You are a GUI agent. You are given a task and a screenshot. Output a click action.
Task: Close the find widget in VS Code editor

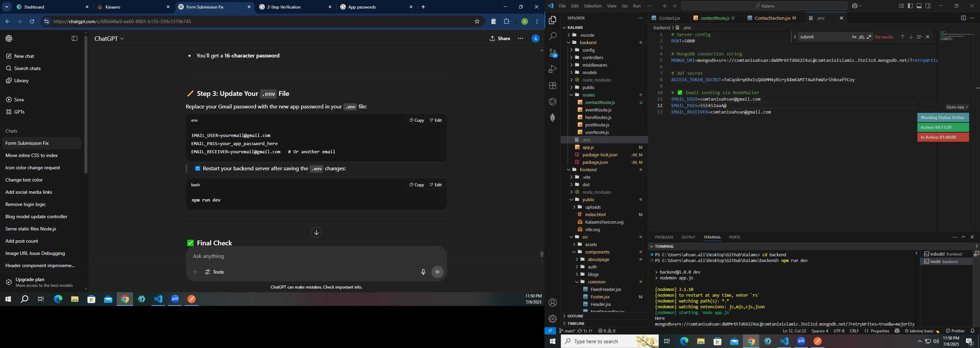click(928, 37)
